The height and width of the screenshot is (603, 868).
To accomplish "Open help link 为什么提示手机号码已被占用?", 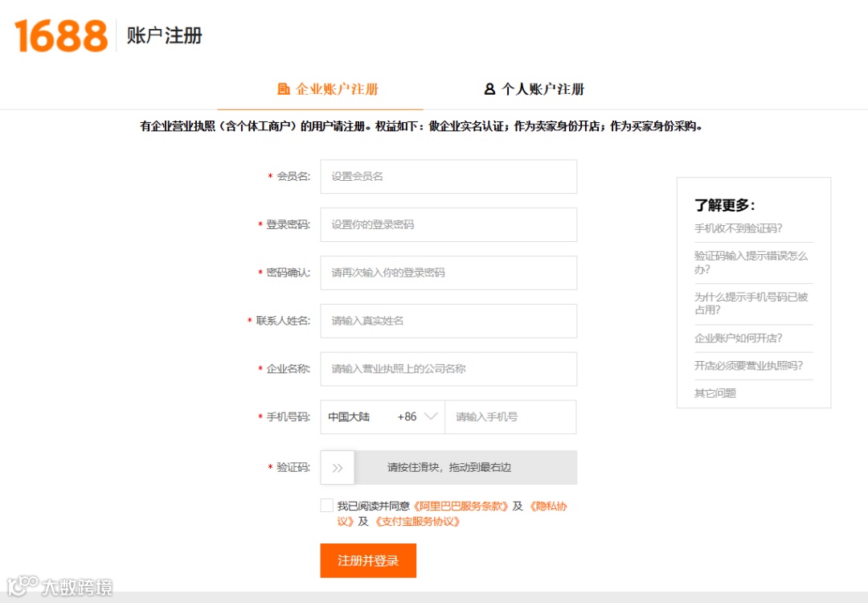I will click(x=751, y=303).
